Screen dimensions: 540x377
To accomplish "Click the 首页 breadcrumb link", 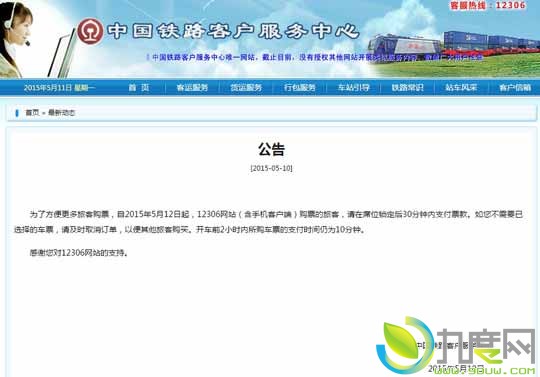I will [32, 113].
